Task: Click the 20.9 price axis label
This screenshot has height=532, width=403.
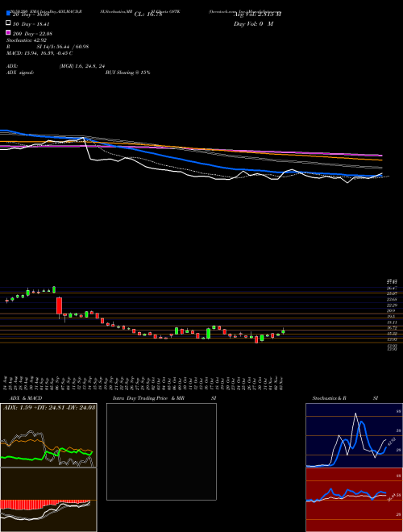Action: (x=391, y=311)
